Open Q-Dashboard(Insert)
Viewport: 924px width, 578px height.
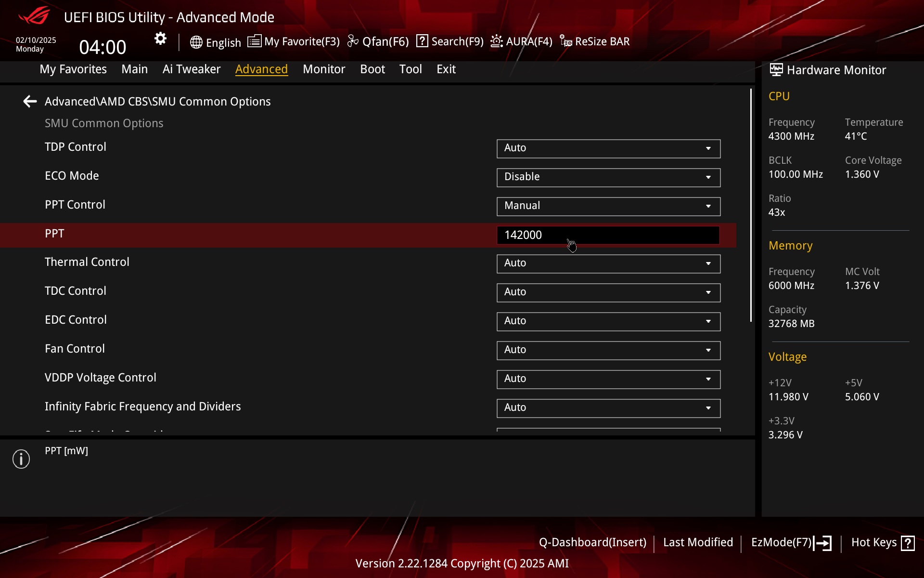coord(592,542)
